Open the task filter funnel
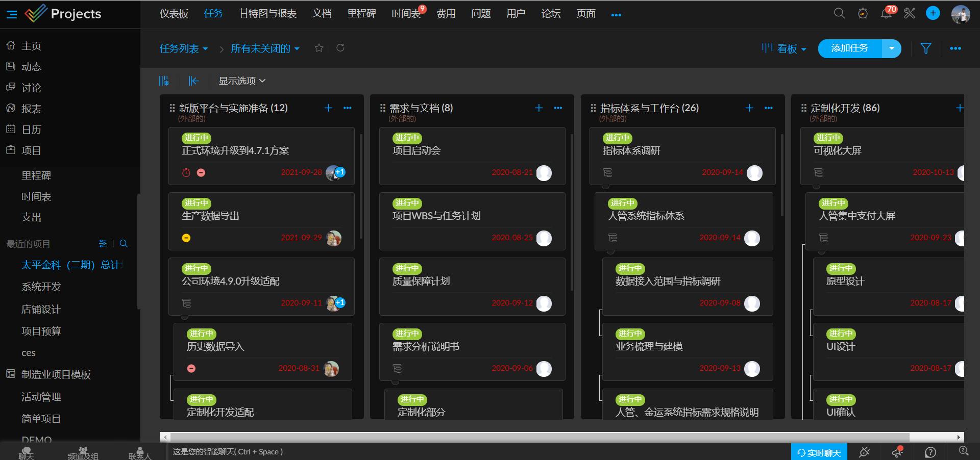The image size is (980, 460). click(926, 48)
